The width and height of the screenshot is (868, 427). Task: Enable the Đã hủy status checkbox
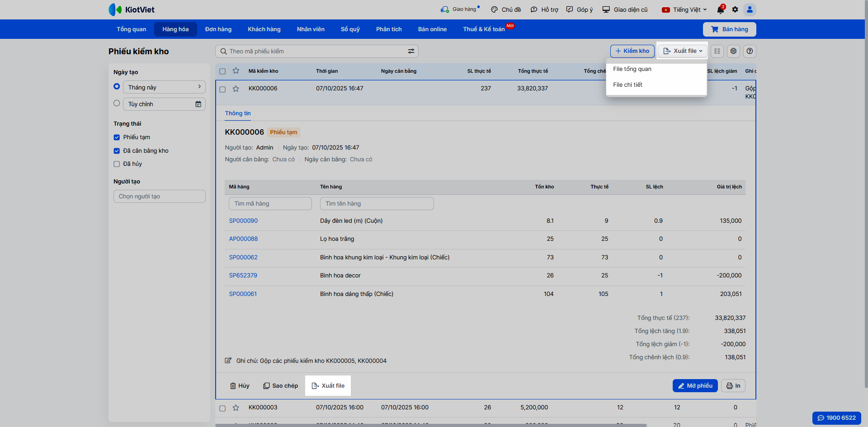[117, 164]
